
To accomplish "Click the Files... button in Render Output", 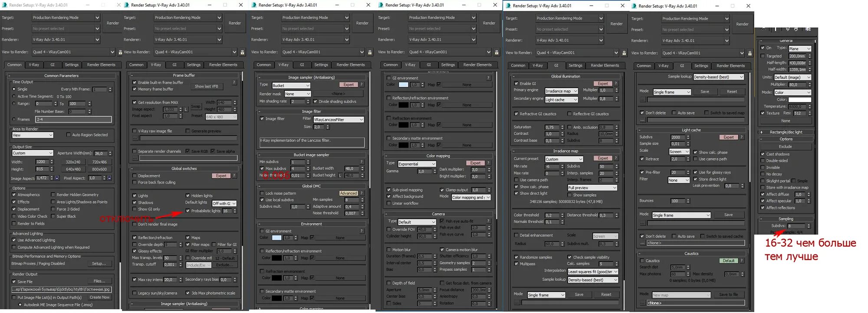I will point(99,281).
